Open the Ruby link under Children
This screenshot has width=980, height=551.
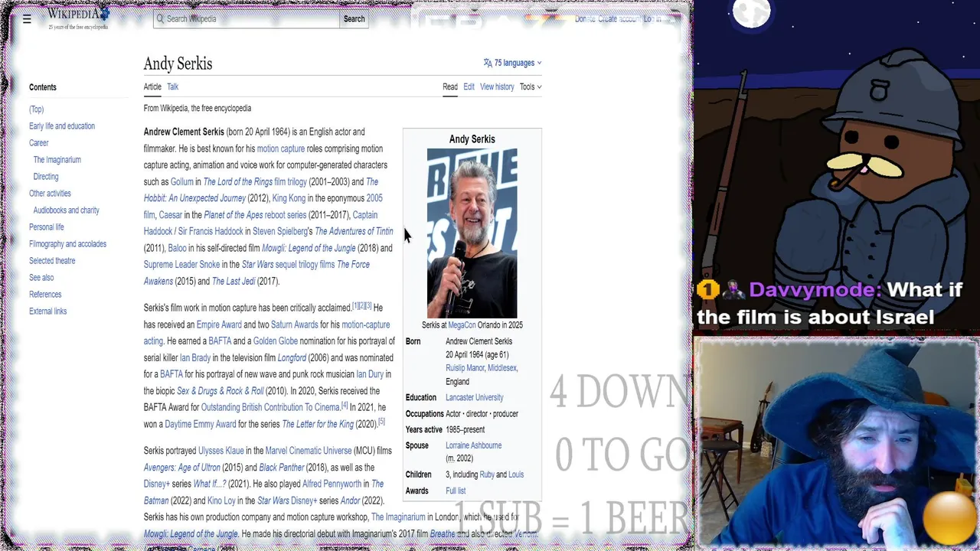coord(487,474)
